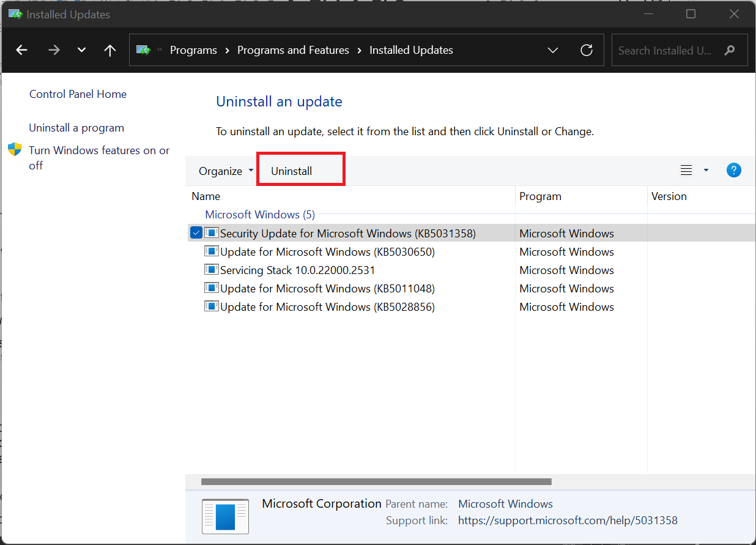Uncheck the KB5031358 row checkbox

point(196,233)
